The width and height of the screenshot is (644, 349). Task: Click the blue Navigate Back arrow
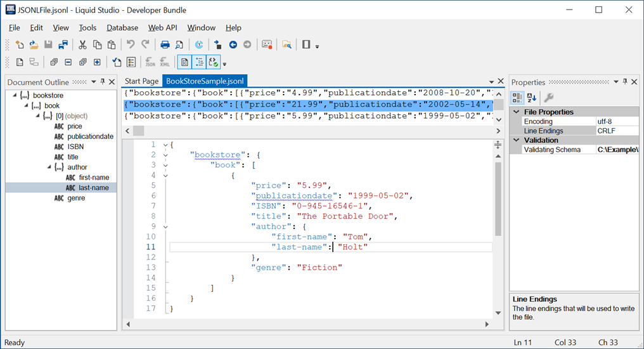click(233, 44)
